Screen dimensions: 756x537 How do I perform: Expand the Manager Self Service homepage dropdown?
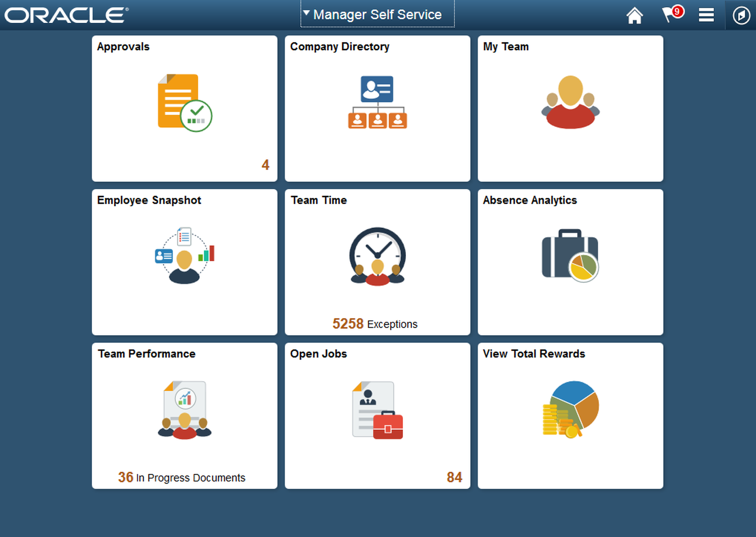click(377, 14)
